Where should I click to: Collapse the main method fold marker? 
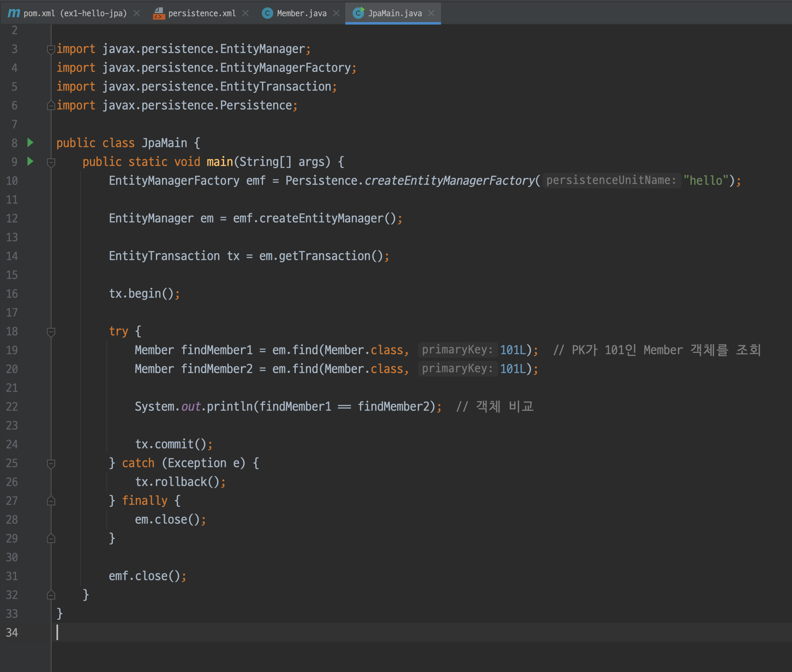point(51,162)
